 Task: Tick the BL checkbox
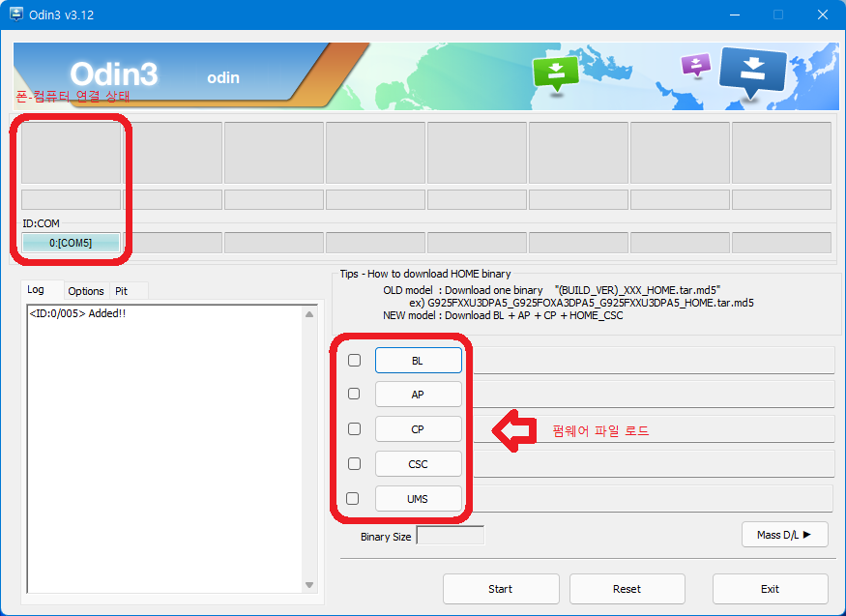click(354, 361)
